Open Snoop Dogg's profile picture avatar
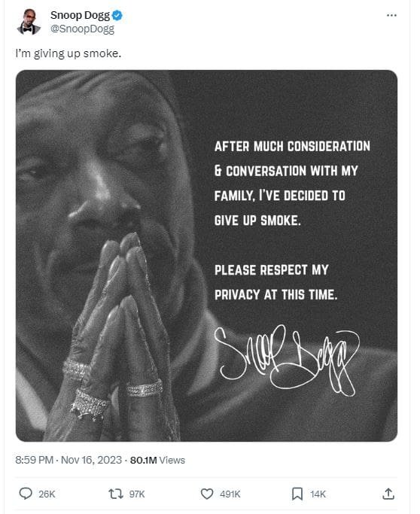 click(29, 22)
